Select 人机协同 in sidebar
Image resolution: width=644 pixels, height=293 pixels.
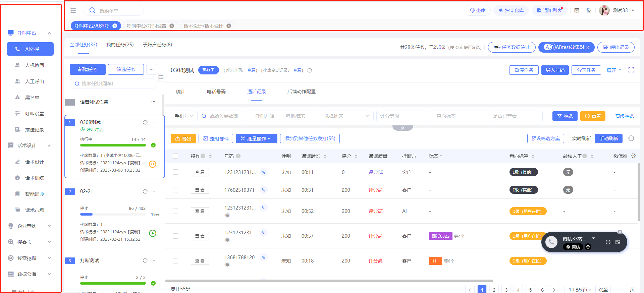30,65
